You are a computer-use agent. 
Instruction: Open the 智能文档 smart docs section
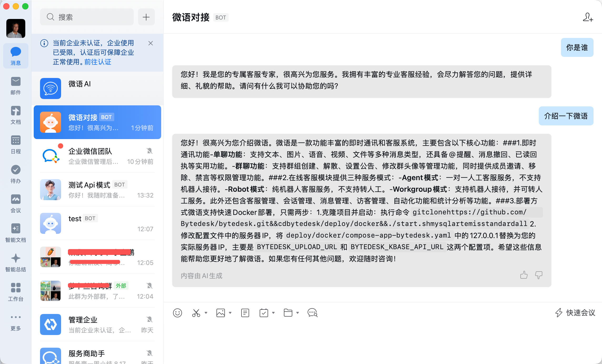tap(16, 233)
